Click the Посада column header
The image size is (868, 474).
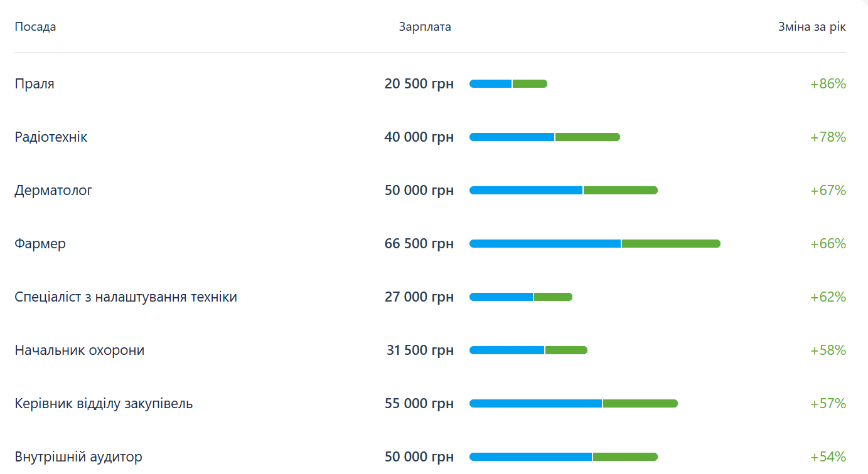click(35, 27)
